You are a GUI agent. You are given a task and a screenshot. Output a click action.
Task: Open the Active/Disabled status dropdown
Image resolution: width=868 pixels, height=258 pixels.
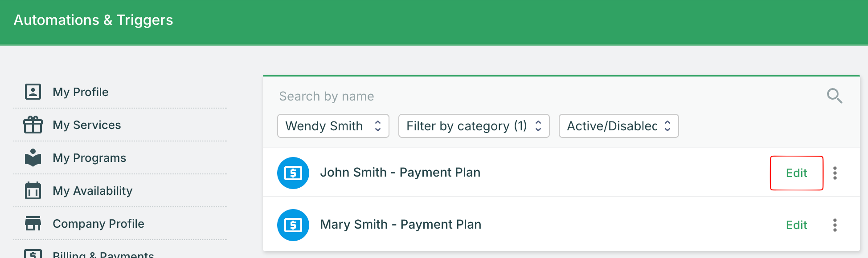(618, 126)
